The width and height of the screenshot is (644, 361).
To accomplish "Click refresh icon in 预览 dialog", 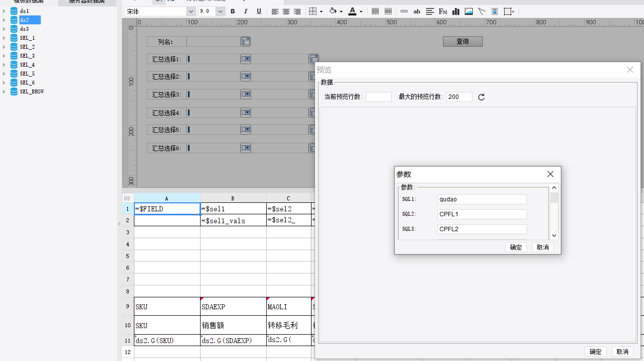I will [481, 97].
